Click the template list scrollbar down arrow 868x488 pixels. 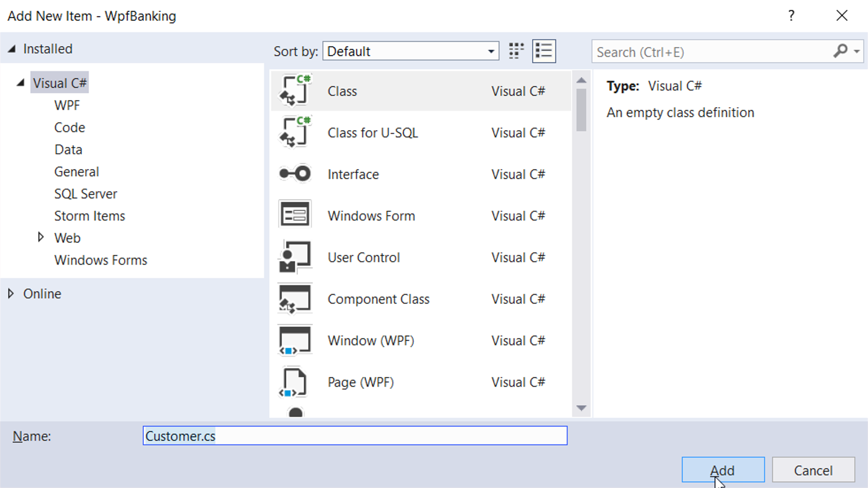click(581, 408)
